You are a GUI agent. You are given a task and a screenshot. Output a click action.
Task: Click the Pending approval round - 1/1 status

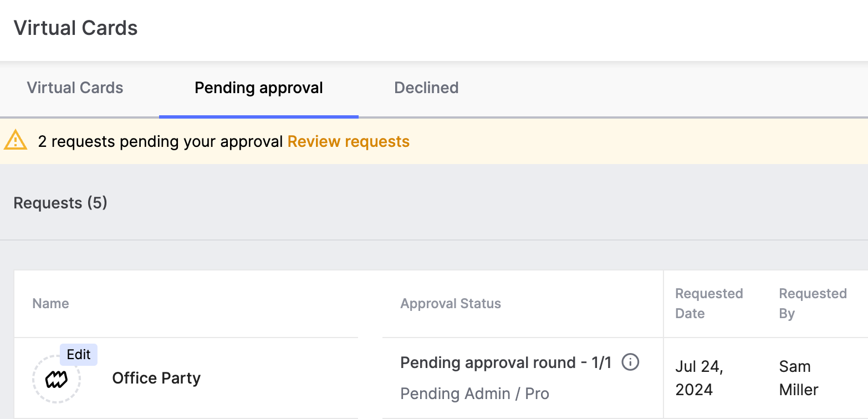click(506, 362)
